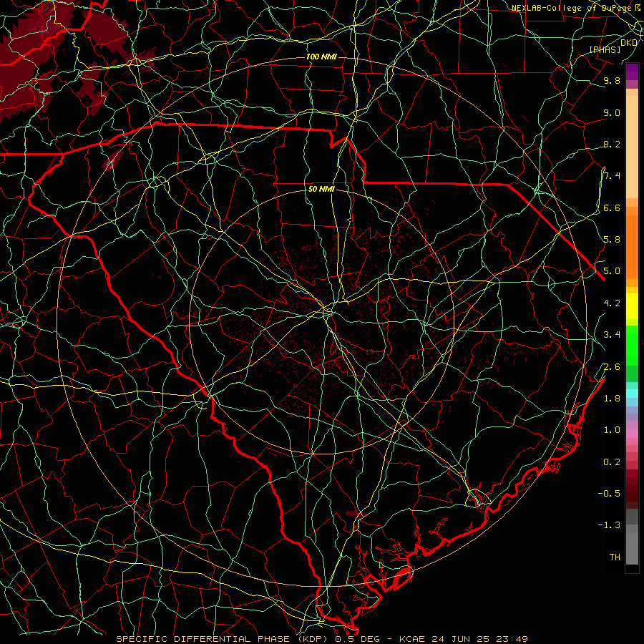The width and height of the screenshot is (644, 644).
Task: Click the -0.5 value on the color scale
Action: [609, 494]
